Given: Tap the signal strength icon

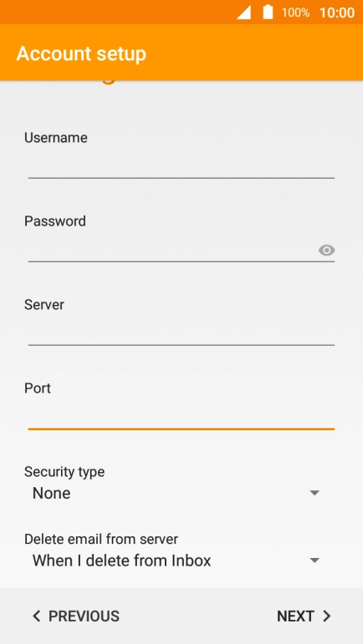Looking at the screenshot, I should [x=243, y=13].
